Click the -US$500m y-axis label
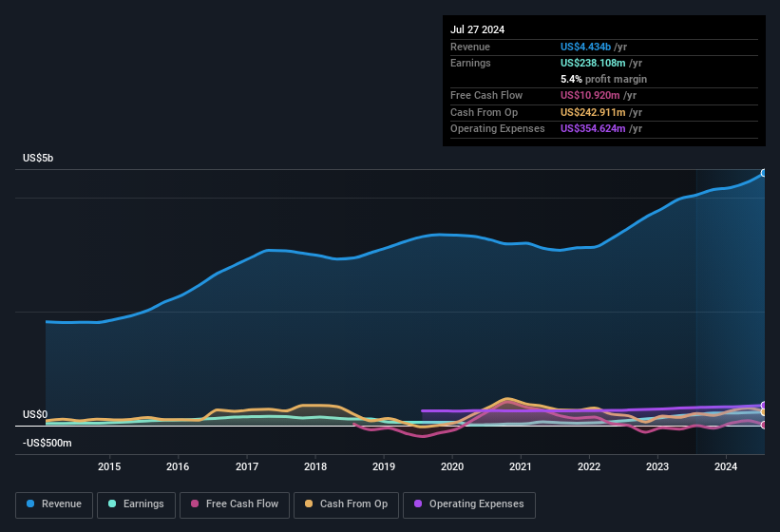780x532 pixels. click(48, 443)
